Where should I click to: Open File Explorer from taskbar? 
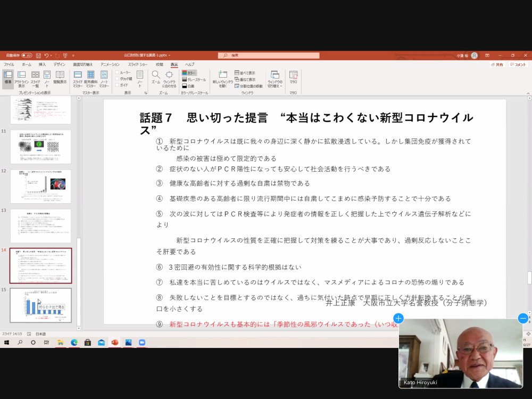pos(61,342)
